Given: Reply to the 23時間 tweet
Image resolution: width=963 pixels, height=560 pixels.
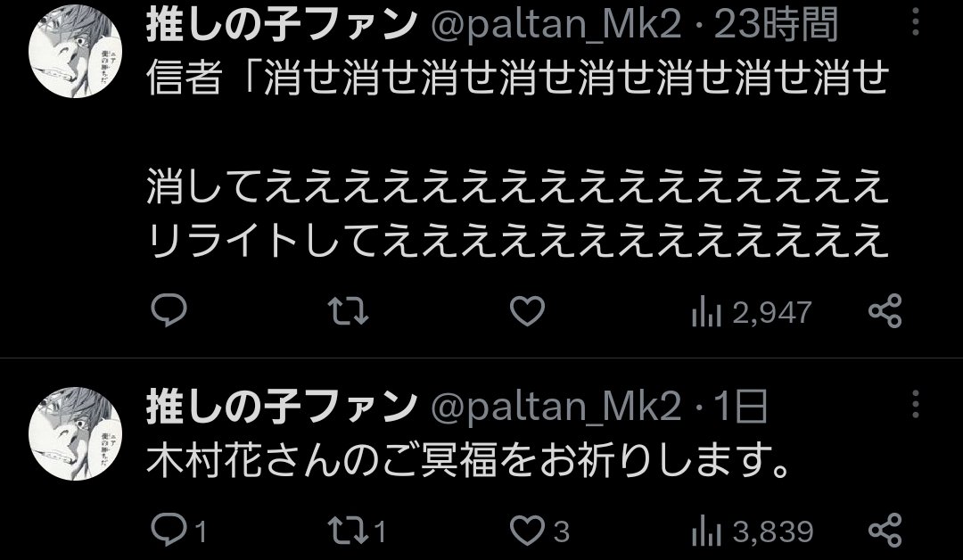Looking at the screenshot, I should (169, 310).
